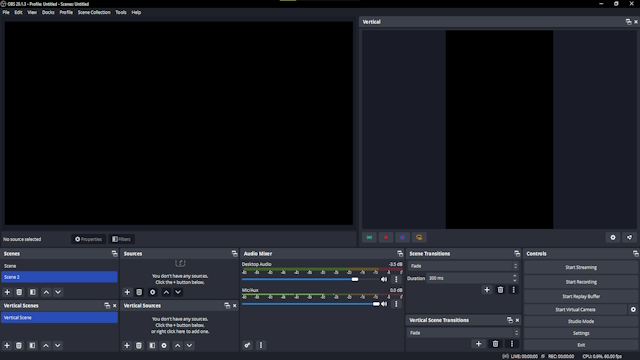The width and height of the screenshot is (640, 360).
Task: Open Vertical Scene Transitions Fade dropdown
Action: click(464, 333)
